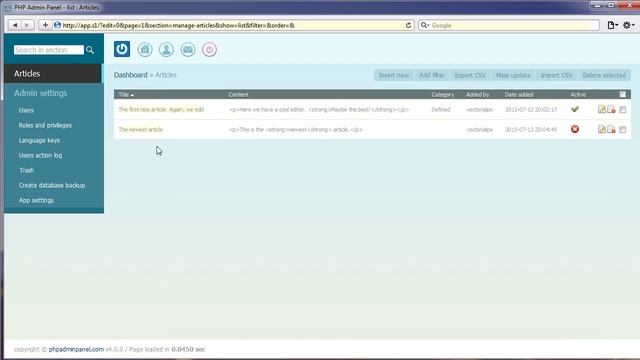This screenshot has width=640, height=360.
Task: Open the browser page menu icon
Action: coord(612,25)
